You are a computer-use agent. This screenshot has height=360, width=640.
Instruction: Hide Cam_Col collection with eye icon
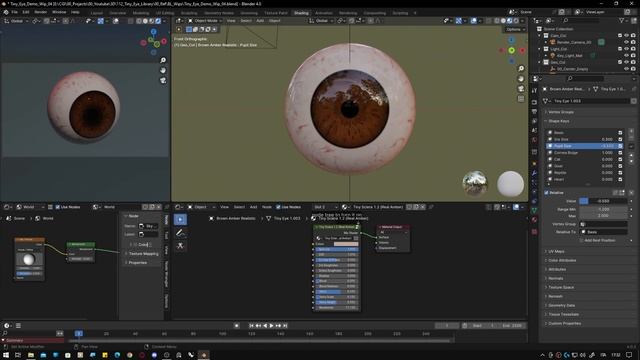(626, 36)
